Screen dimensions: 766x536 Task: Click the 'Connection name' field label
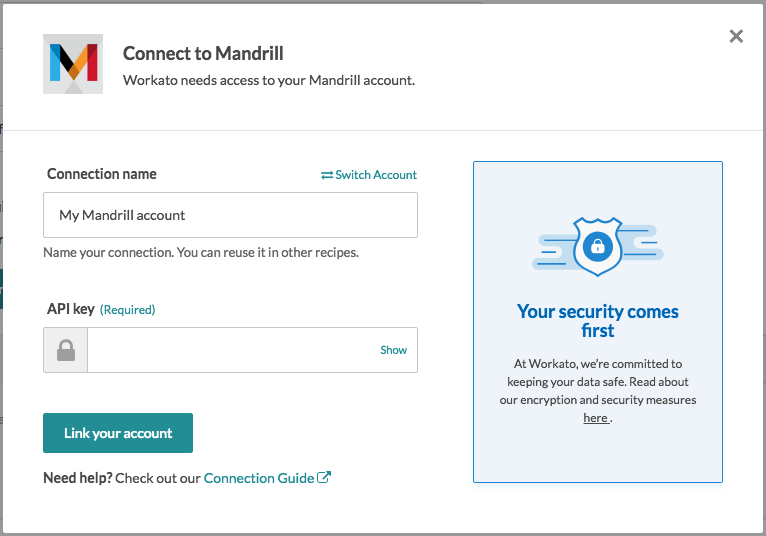coord(102,174)
